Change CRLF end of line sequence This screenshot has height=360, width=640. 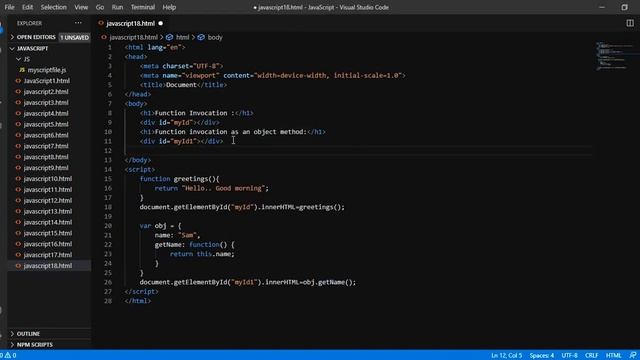pos(591,356)
